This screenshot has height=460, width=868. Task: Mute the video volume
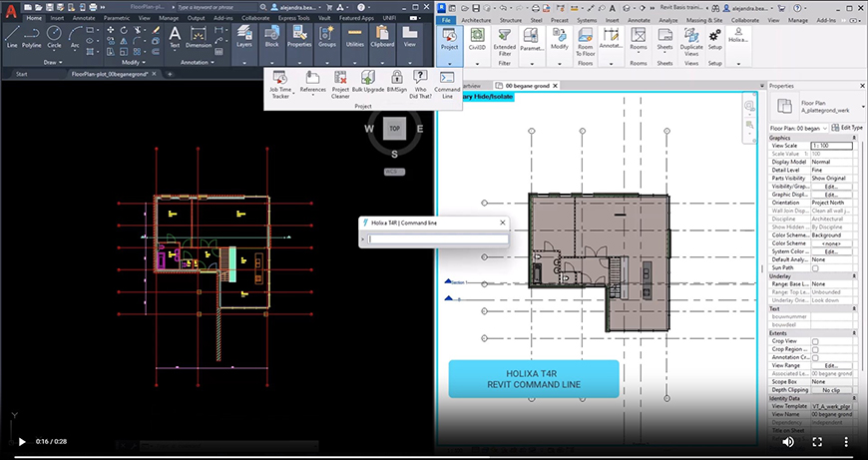tap(788, 442)
